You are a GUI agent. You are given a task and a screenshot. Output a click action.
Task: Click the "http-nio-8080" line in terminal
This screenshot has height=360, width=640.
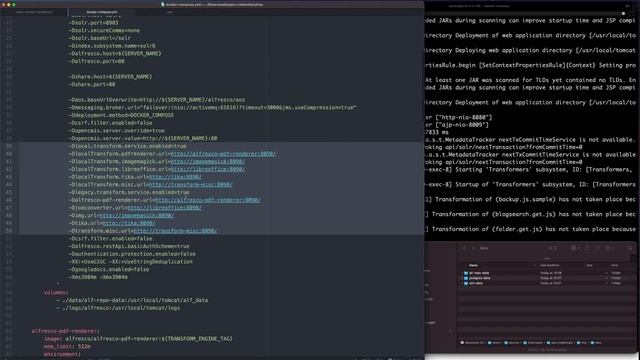tap(459, 118)
